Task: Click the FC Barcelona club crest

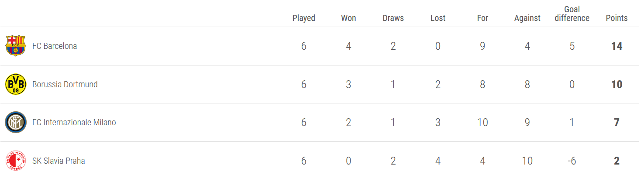Action: click(16, 46)
